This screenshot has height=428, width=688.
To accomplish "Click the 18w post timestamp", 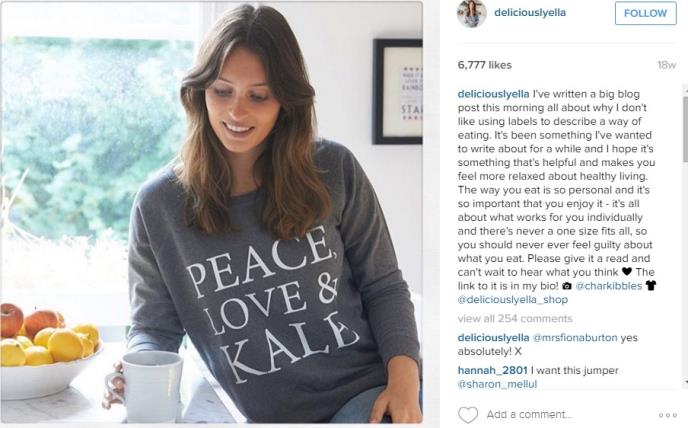I will pyautogui.click(x=666, y=65).
